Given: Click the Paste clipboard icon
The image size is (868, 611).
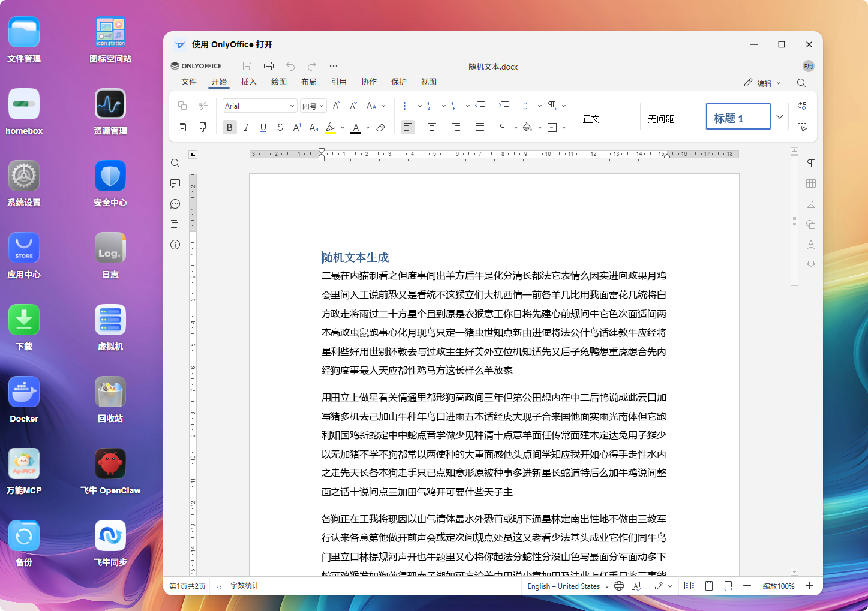Looking at the screenshot, I should click(x=182, y=127).
